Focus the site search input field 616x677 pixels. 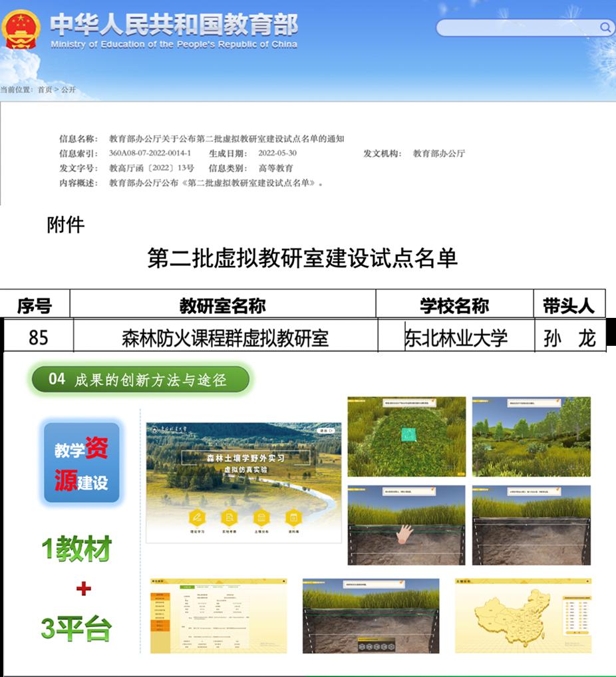519,27
